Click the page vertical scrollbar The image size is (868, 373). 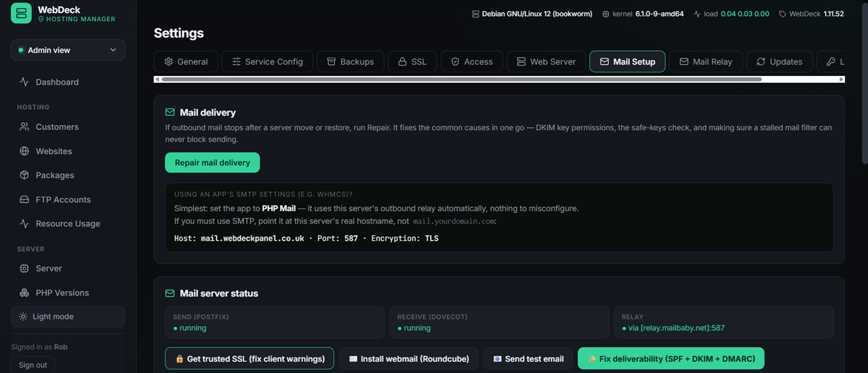864,85
